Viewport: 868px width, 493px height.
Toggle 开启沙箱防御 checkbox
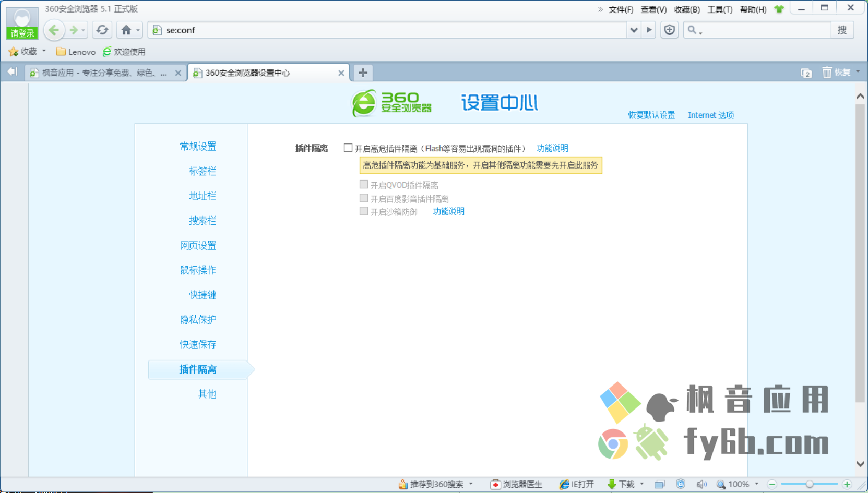pyautogui.click(x=364, y=211)
